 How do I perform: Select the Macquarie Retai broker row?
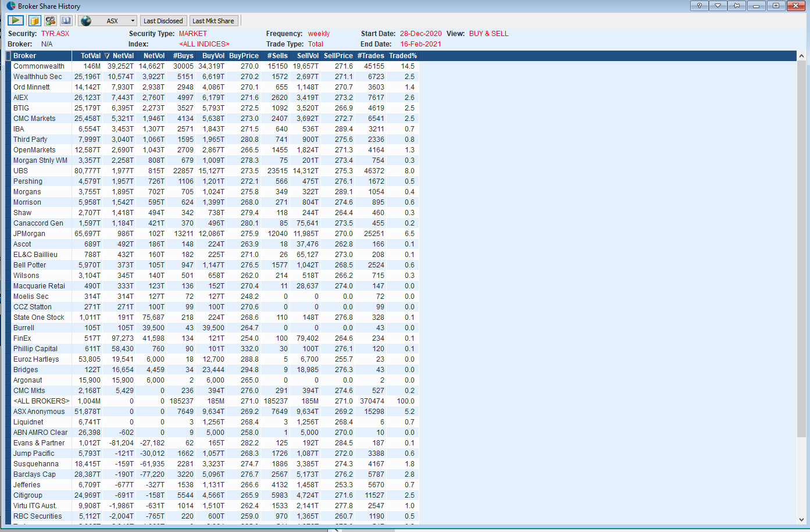[x=215, y=286]
